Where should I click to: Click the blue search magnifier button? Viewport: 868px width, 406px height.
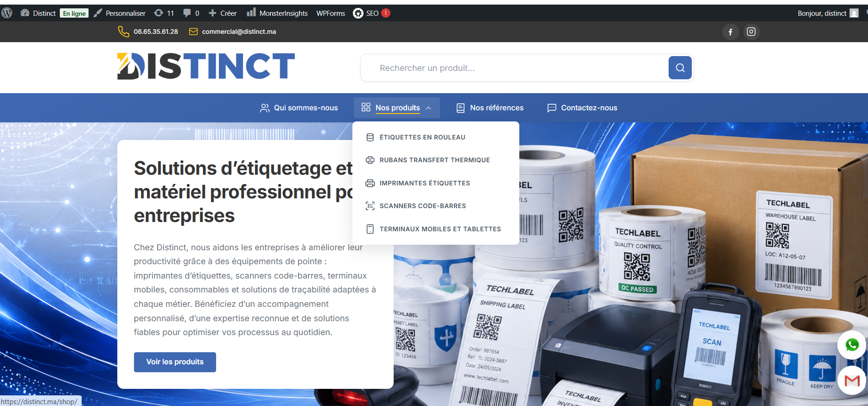tap(680, 68)
